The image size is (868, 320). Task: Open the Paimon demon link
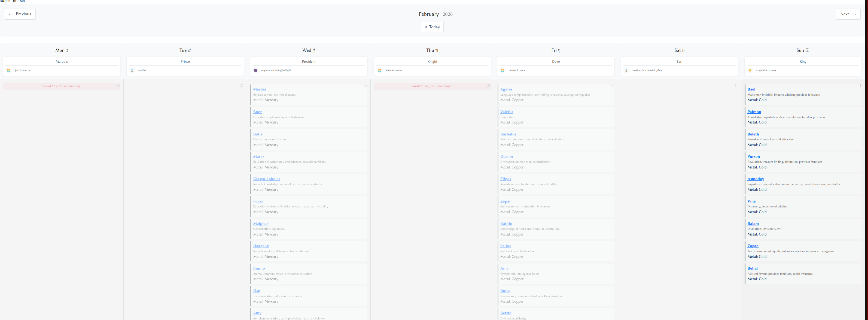(754, 111)
